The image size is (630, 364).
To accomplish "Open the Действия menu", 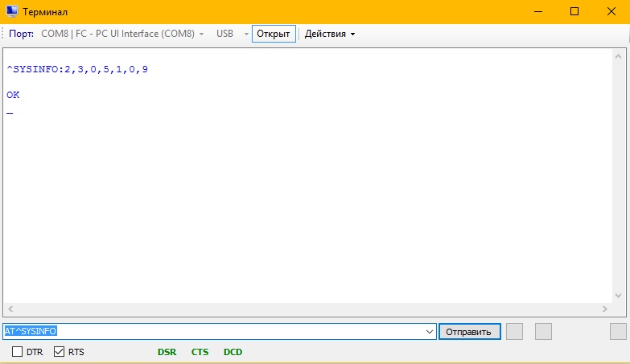I will click(x=329, y=34).
